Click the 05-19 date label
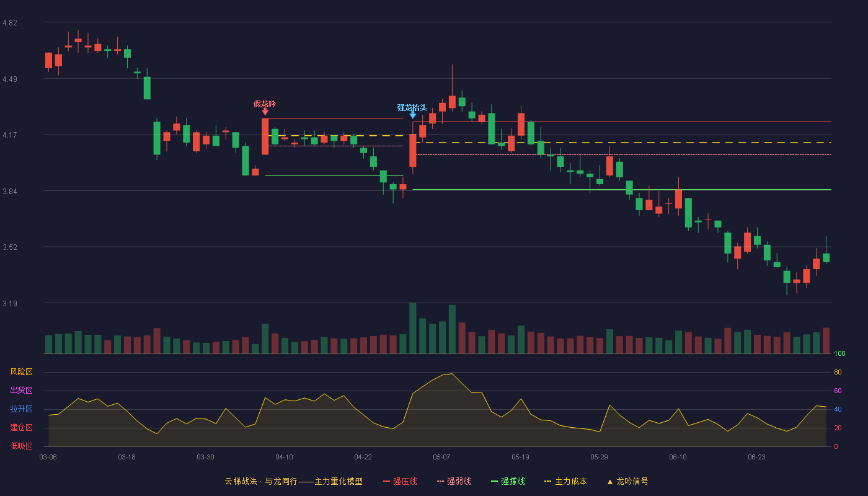 [520, 457]
